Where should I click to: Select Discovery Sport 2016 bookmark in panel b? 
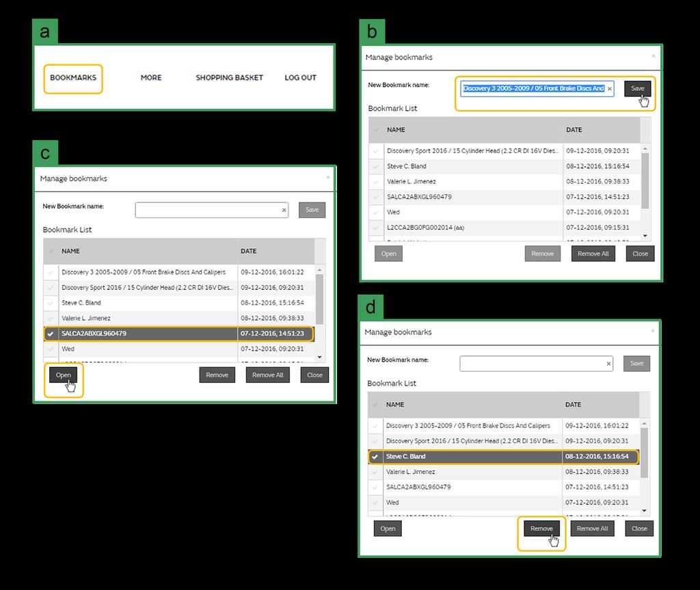[x=472, y=151]
